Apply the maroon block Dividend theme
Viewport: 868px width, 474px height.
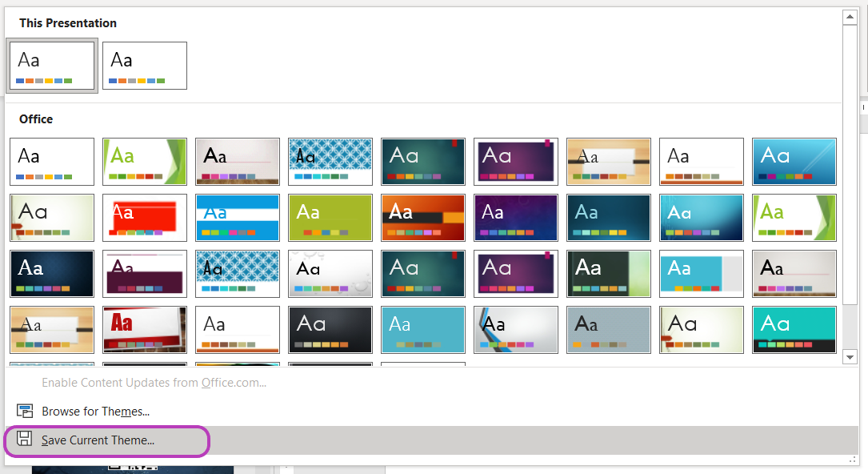coord(145,274)
